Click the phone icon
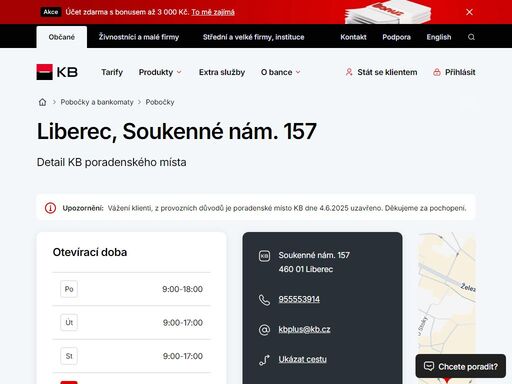 264,300
